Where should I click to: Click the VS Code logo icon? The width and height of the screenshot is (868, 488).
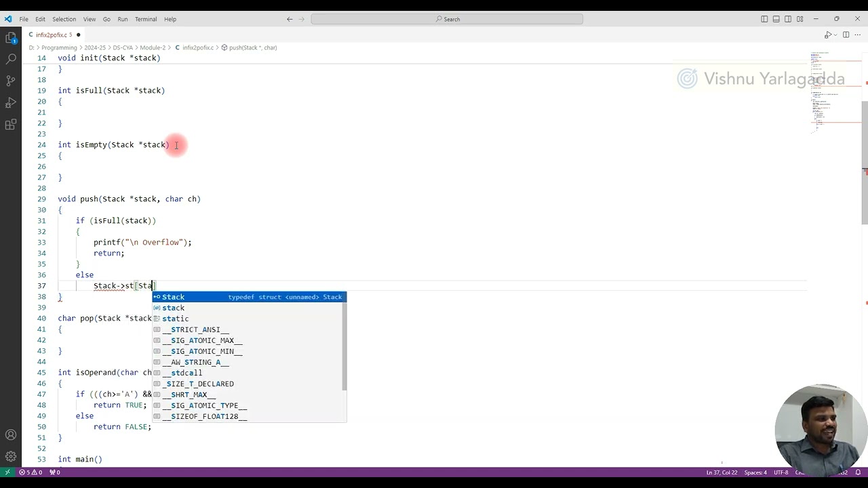(x=8, y=19)
